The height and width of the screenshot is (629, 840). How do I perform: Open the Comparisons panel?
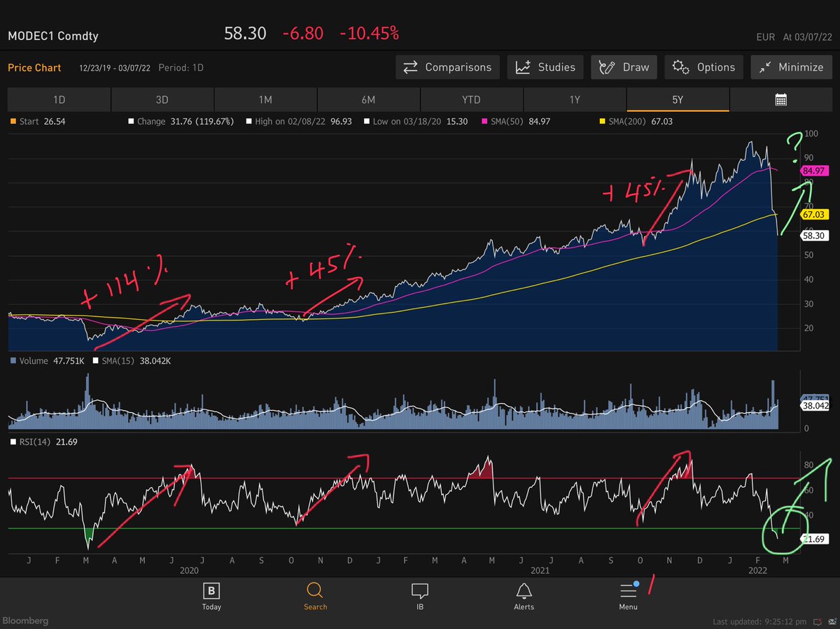(448, 67)
